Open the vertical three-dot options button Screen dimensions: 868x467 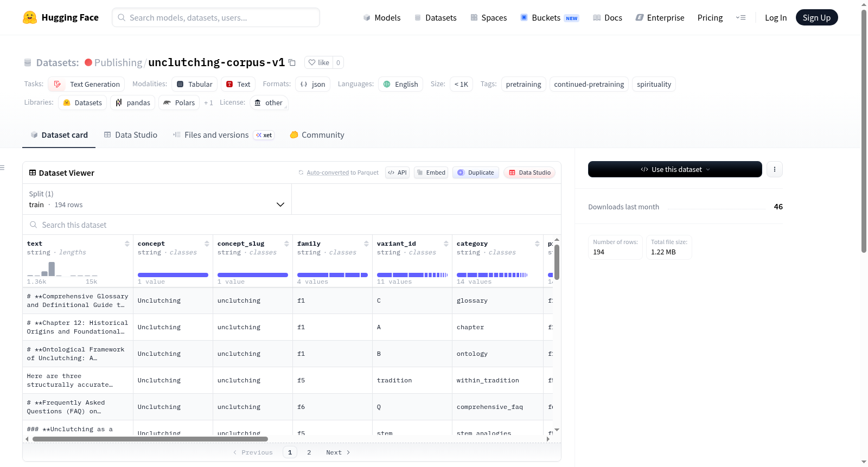(775, 169)
